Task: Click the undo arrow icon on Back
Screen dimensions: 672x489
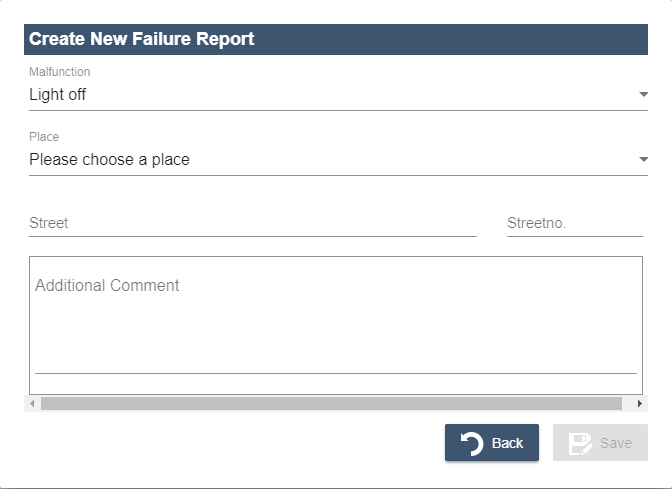Action: [471, 443]
